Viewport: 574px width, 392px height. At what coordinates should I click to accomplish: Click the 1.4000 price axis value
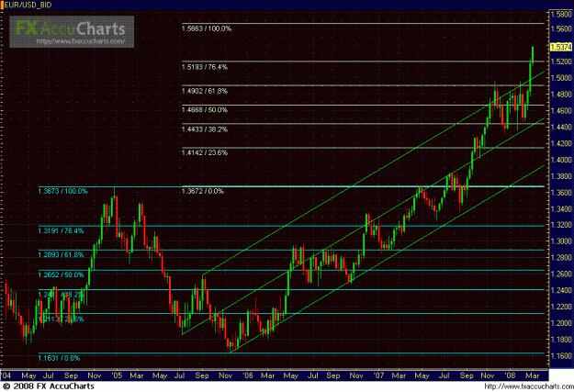pyautogui.click(x=561, y=160)
